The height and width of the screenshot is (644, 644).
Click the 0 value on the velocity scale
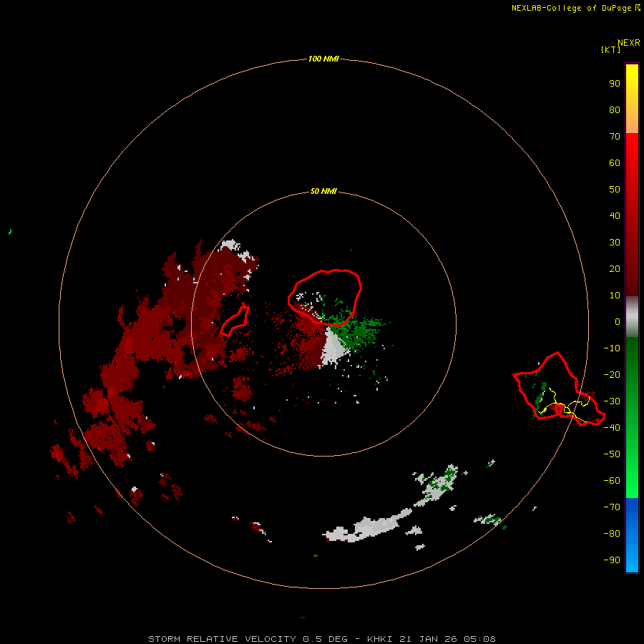(617, 322)
